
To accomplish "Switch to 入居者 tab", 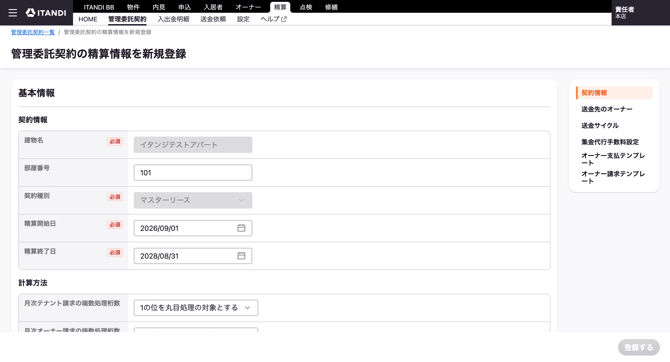I will [213, 7].
